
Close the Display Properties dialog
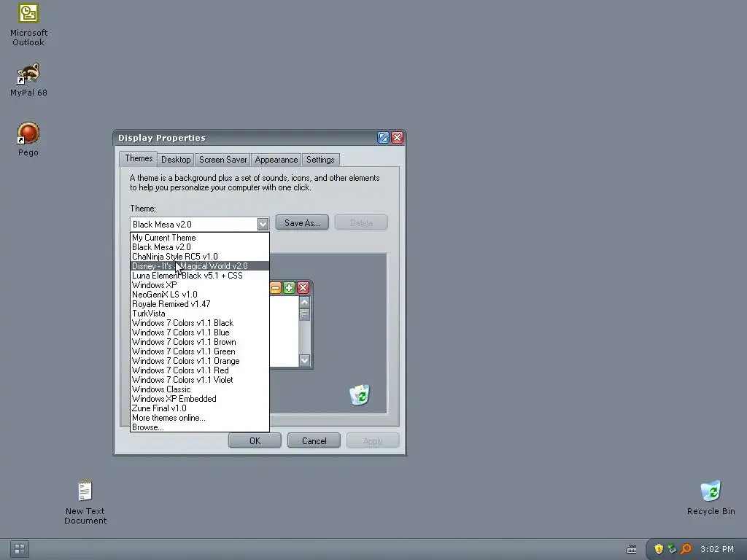pos(398,138)
